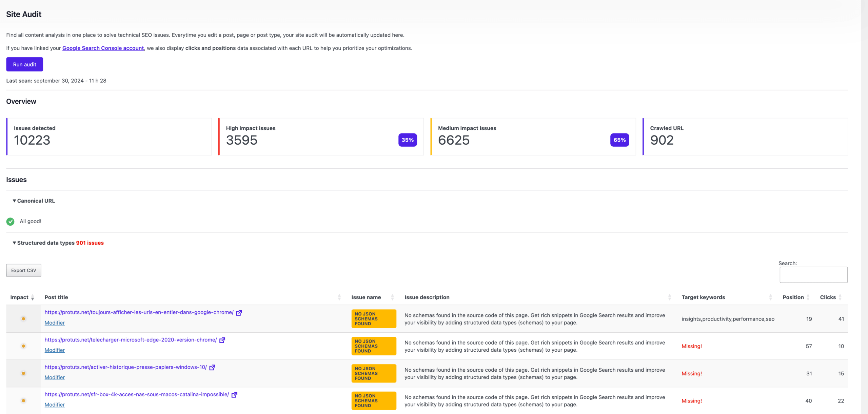This screenshot has height=414, width=868.
Task: Open the Google Search Console account link
Action: point(103,48)
